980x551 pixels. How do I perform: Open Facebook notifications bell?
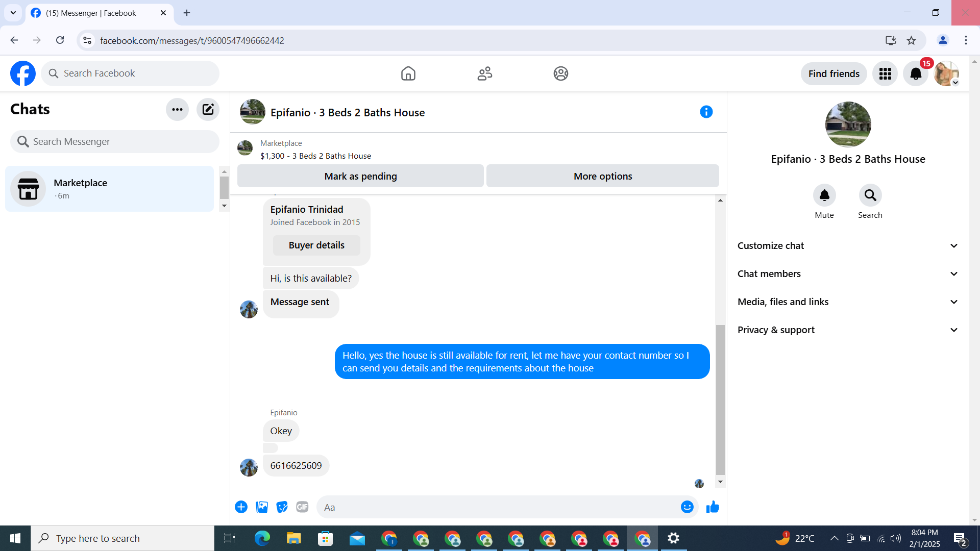pyautogui.click(x=916, y=74)
